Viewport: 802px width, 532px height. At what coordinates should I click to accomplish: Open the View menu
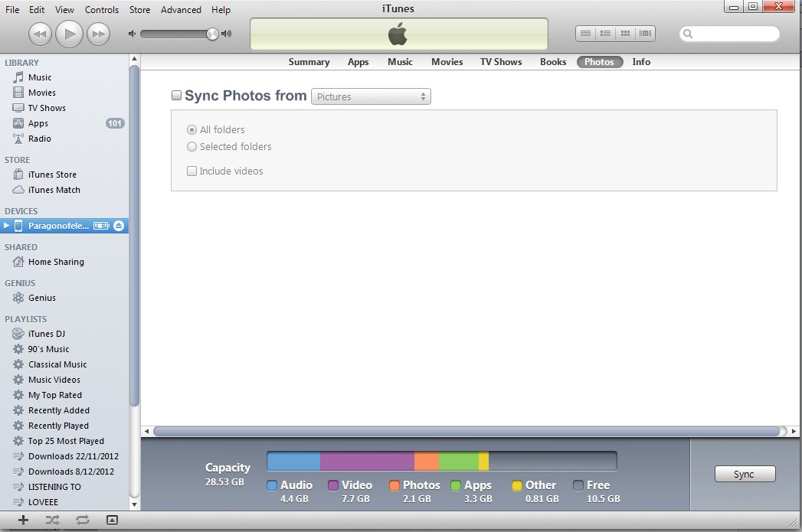click(x=64, y=10)
